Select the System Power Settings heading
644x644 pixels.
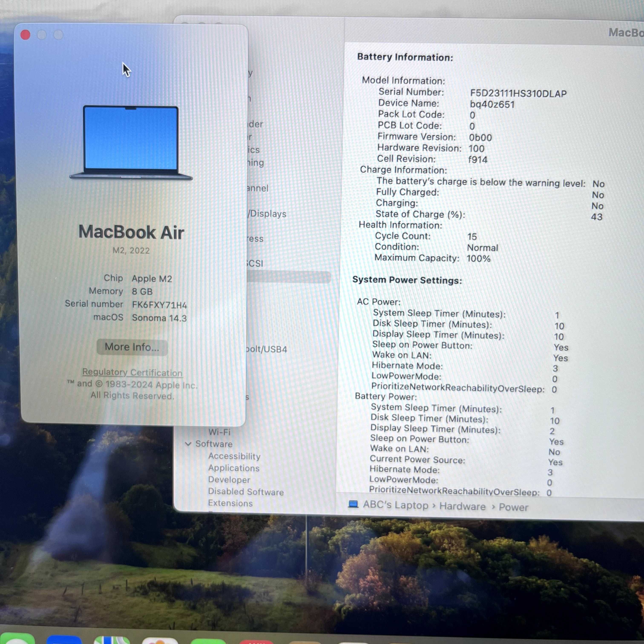(407, 280)
